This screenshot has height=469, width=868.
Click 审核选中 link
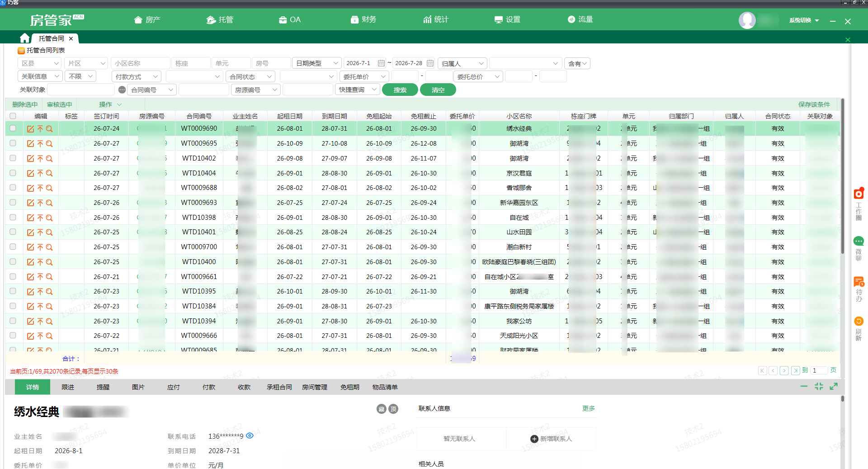point(60,104)
